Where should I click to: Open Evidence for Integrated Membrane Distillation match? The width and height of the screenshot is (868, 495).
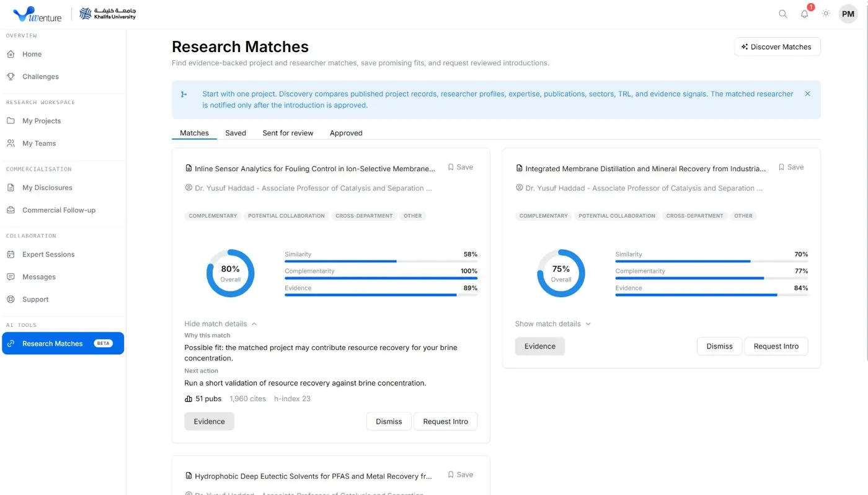[x=539, y=346]
